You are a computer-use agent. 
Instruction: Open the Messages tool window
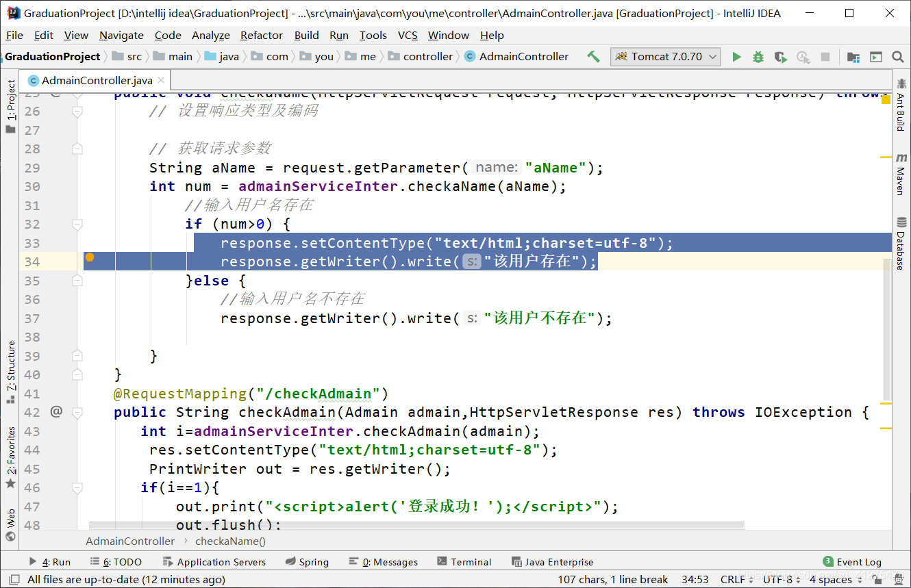point(383,562)
